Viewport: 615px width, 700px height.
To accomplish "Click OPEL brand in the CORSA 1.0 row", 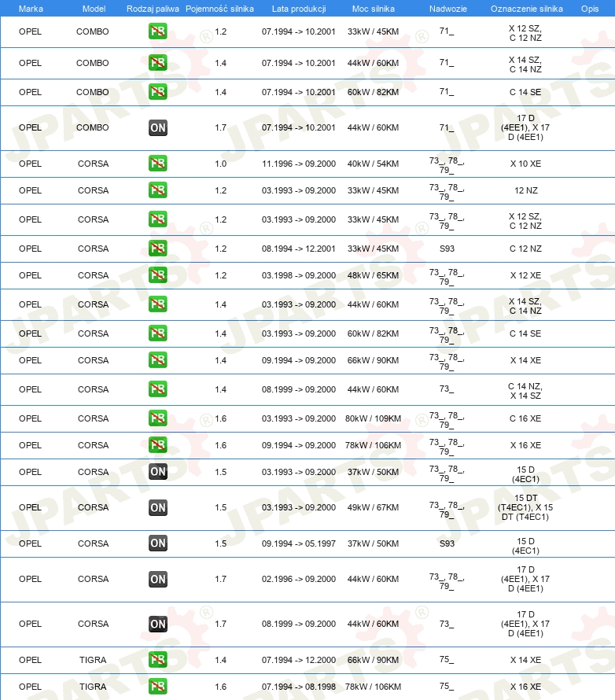I will tap(30, 164).
